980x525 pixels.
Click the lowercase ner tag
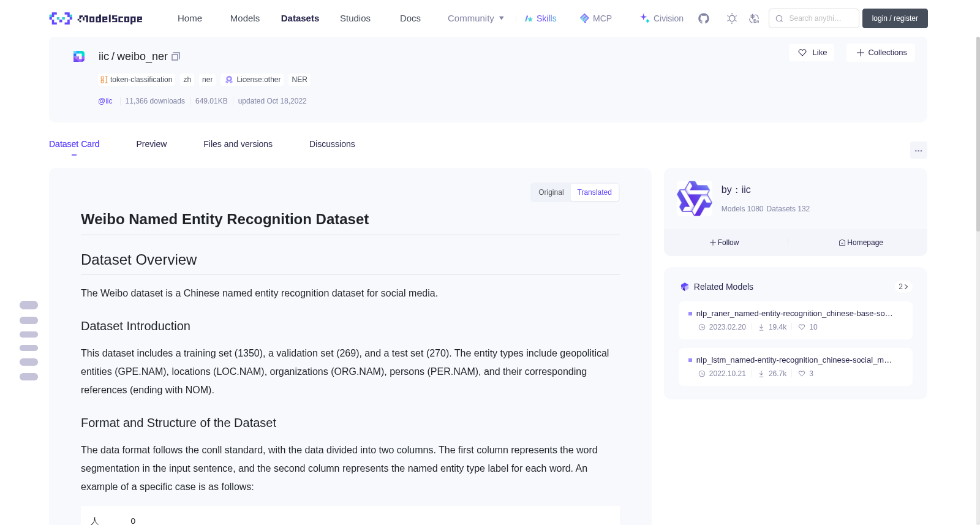pos(208,80)
